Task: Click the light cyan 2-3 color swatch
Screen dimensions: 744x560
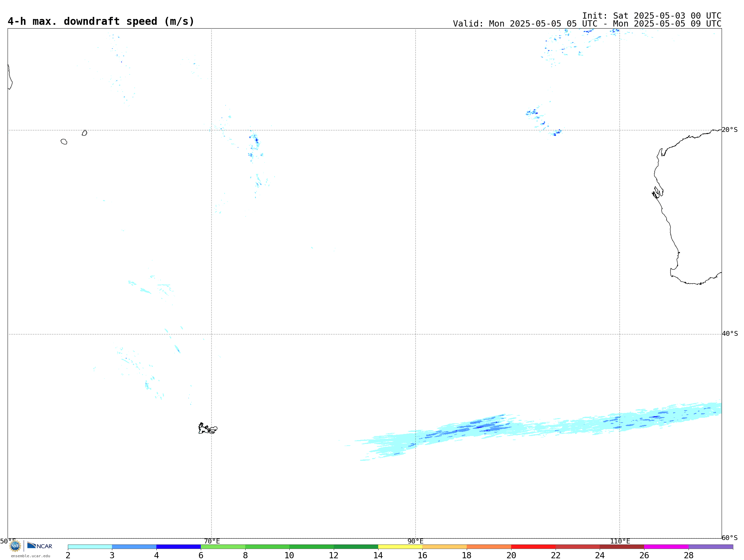Action: coord(90,547)
